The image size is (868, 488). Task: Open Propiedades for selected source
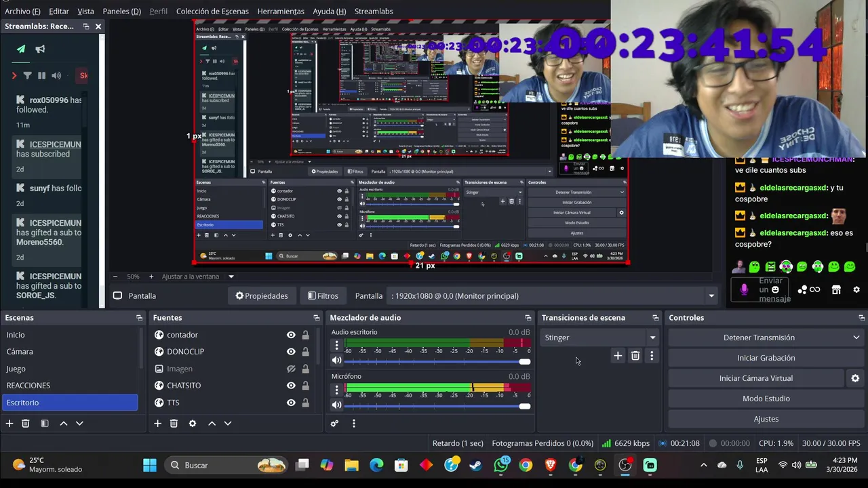262,296
